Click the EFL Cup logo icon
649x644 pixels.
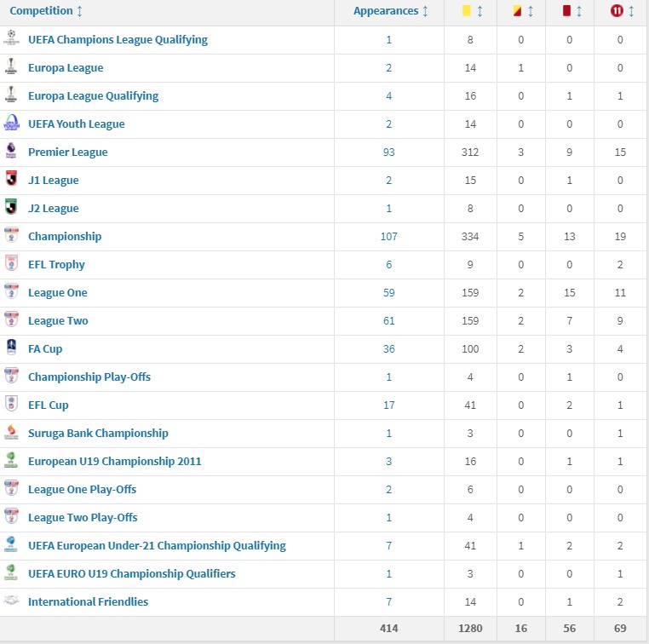pos(11,404)
